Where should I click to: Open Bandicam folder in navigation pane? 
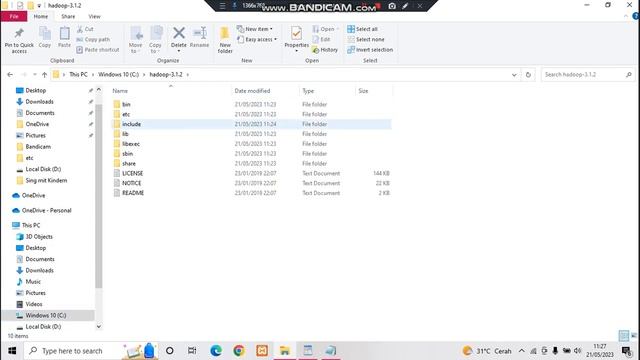tap(38, 147)
